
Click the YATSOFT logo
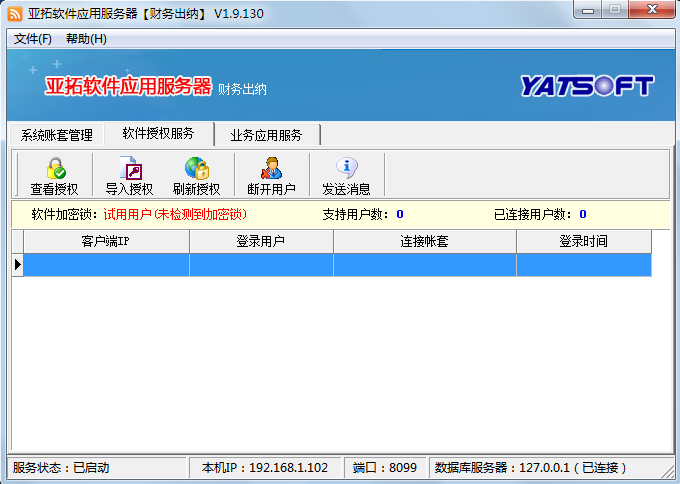[586, 87]
